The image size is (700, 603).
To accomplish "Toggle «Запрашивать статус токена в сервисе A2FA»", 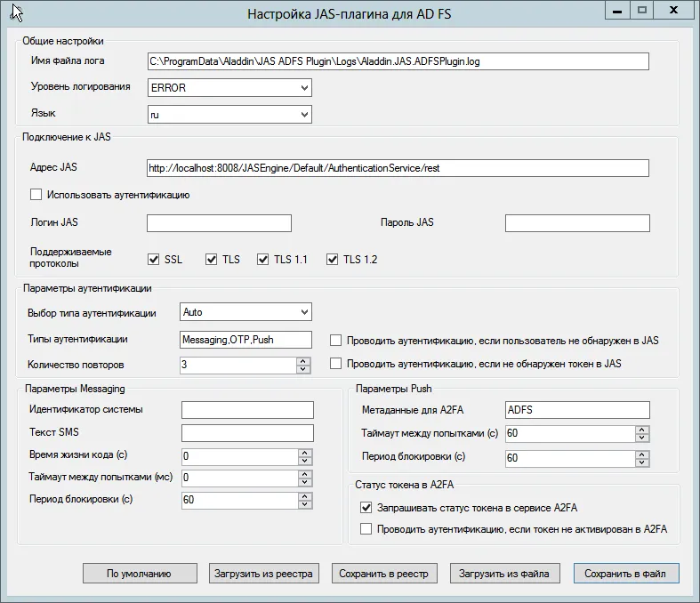I will tap(366, 508).
